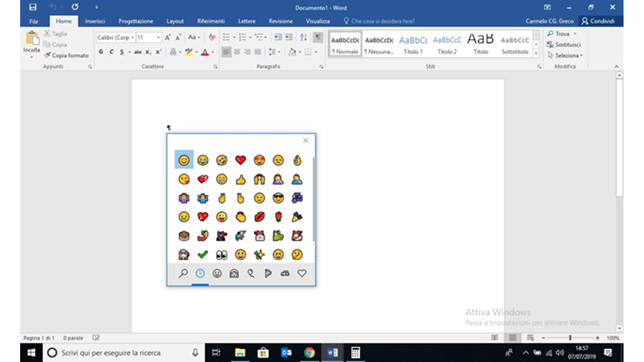This screenshot has height=362, width=644.
Task: Click the Condividi share button
Action: 599,21
